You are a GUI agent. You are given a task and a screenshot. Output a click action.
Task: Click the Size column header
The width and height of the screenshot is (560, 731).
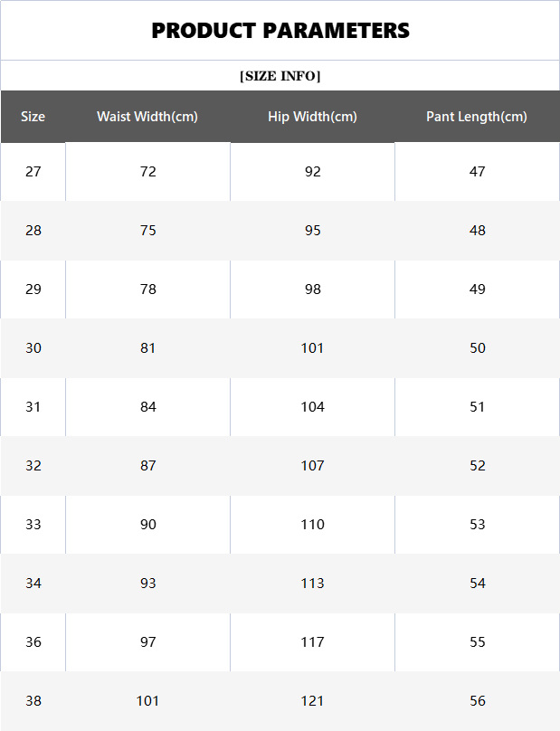click(x=33, y=117)
